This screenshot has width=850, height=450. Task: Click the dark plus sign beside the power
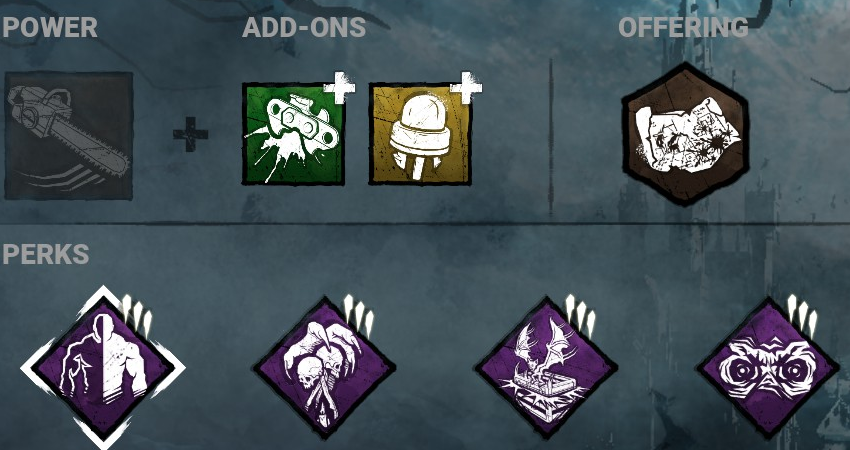coord(190,133)
